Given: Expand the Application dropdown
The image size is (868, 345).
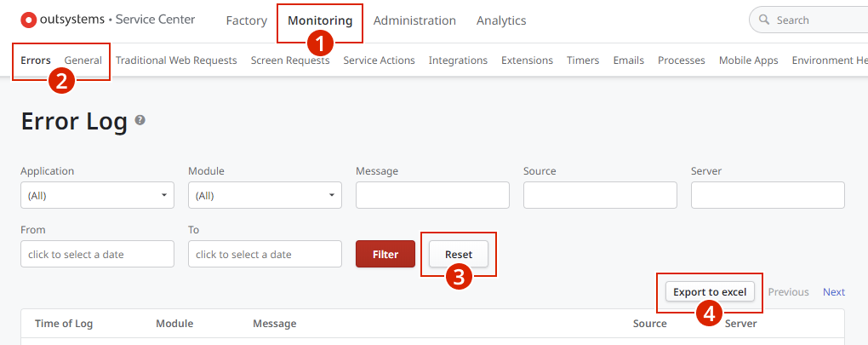Looking at the screenshot, I should pyautogui.click(x=97, y=195).
